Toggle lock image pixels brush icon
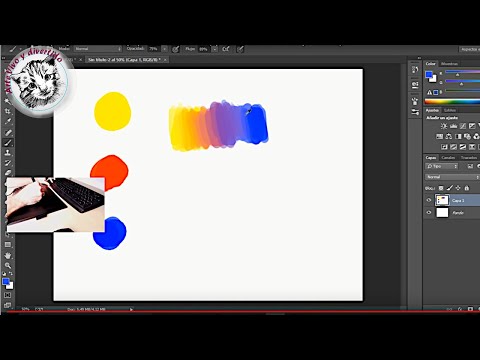Screen dimensions: 480x360 pos(450,188)
